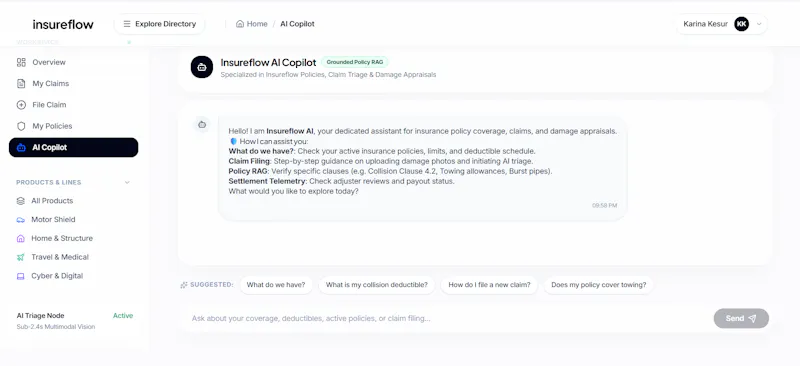Click the File Claim plus icon
The image size is (800, 366).
[21, 105]
